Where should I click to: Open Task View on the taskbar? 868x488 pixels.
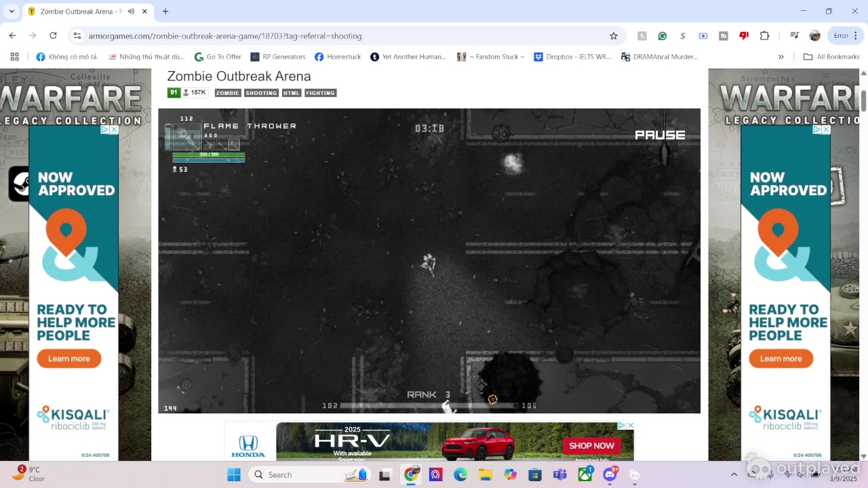(385, 474)
